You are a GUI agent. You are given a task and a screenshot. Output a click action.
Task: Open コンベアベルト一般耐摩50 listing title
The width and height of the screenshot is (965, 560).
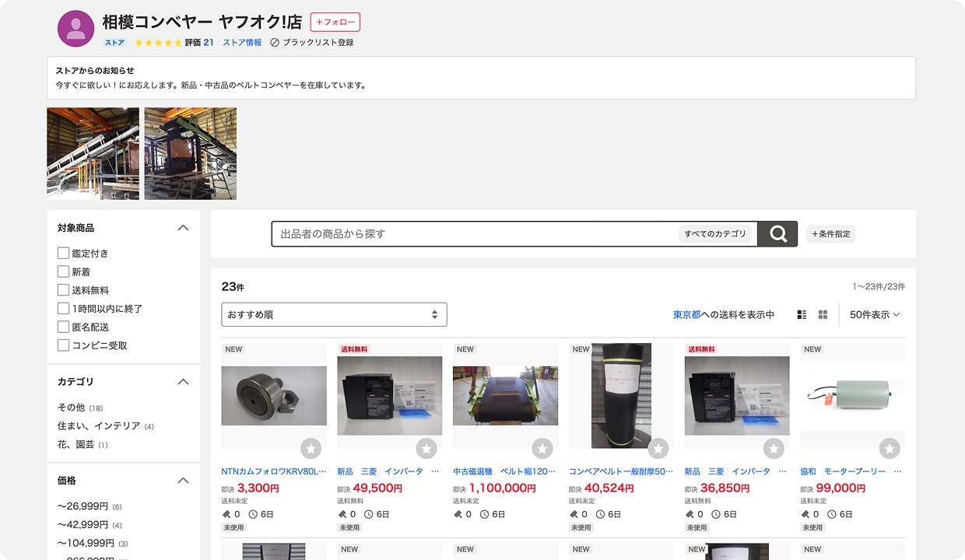[621, 471]
